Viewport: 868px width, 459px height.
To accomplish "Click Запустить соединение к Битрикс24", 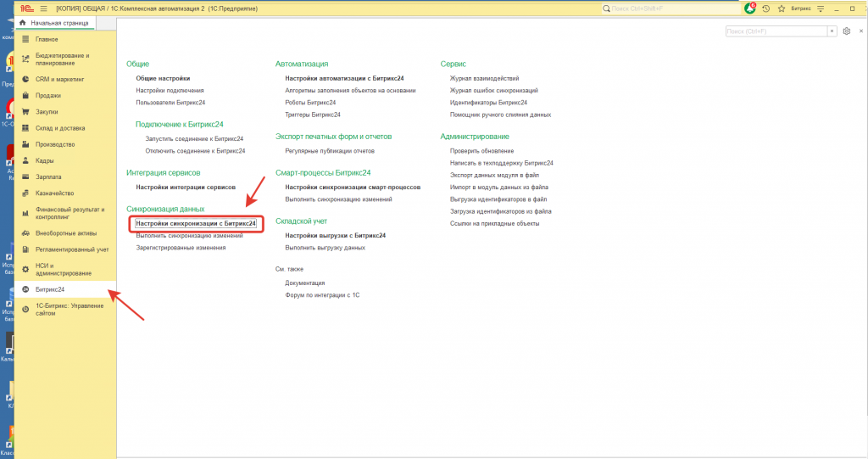I will (x=194, y=138).
